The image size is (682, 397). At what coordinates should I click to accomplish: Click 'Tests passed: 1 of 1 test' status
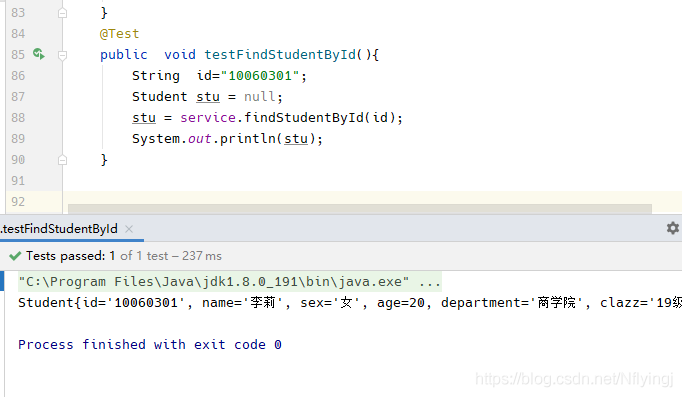point(97,256)
